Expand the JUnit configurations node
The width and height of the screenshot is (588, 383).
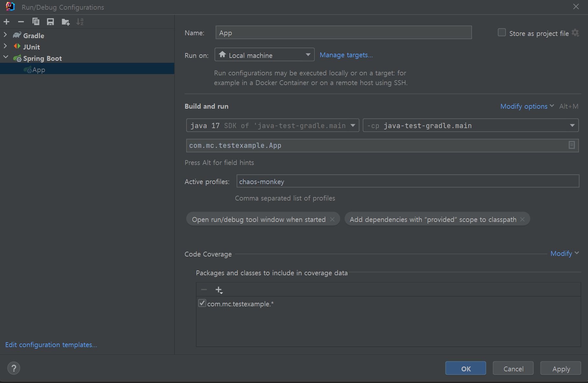click(5, 46)
